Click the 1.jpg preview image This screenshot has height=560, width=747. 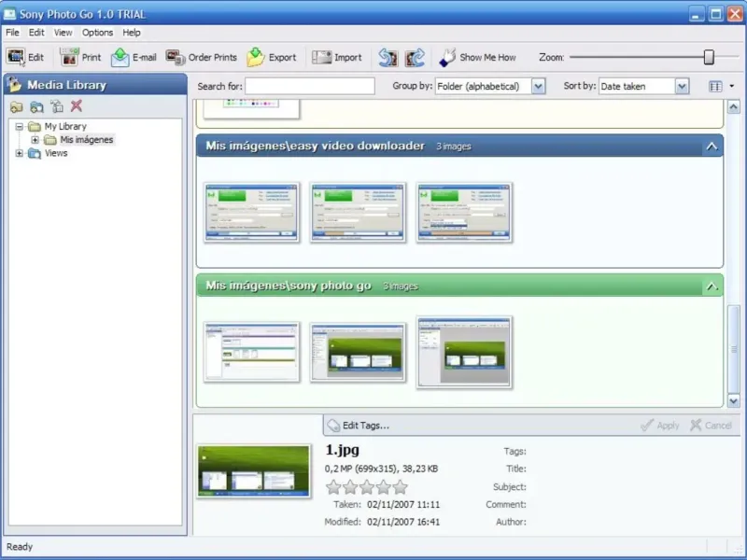coord(254,471)
